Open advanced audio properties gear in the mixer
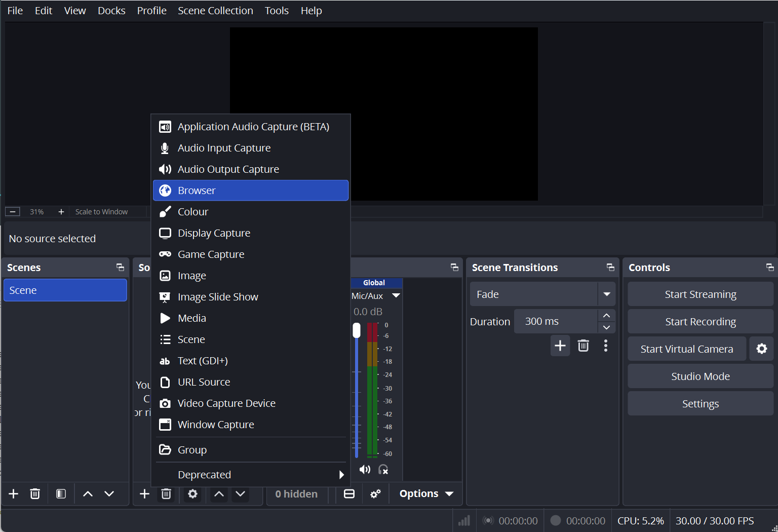Screen dimensions: 778x532 (375, 493)
